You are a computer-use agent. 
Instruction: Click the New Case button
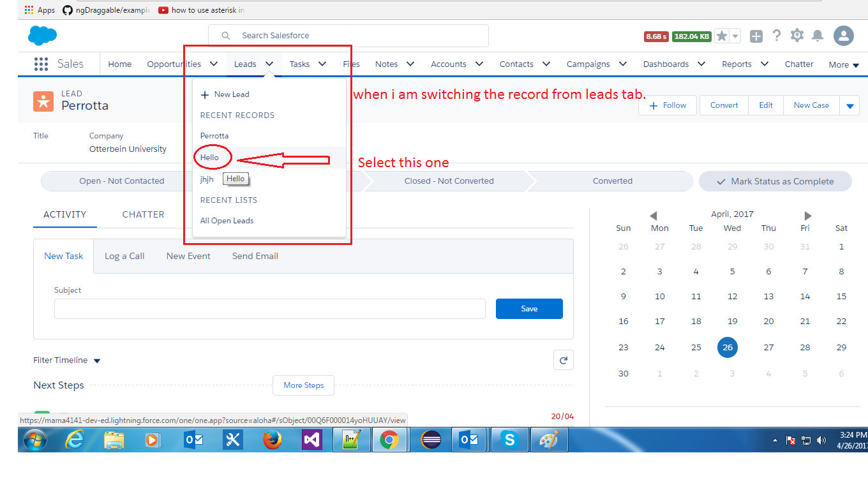812,106
